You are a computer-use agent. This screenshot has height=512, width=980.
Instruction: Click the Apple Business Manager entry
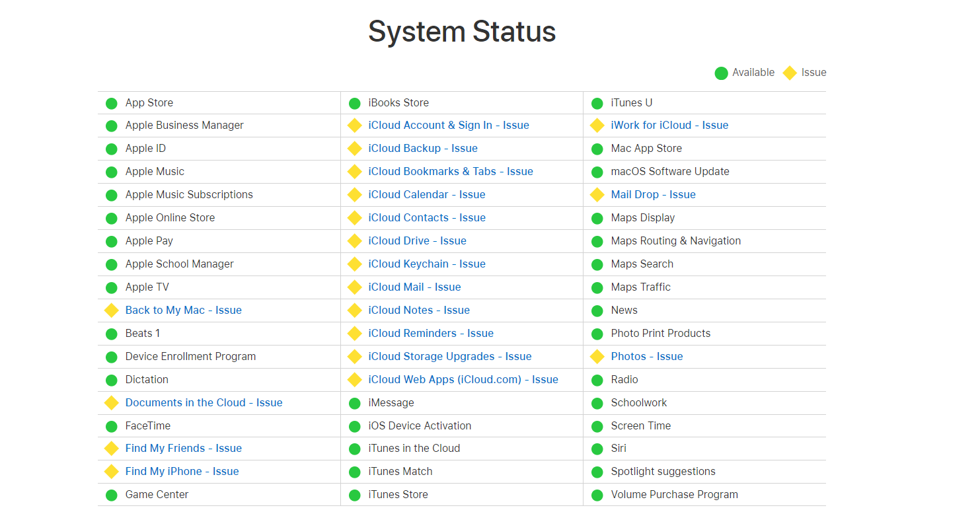click(x=184, y=126)
